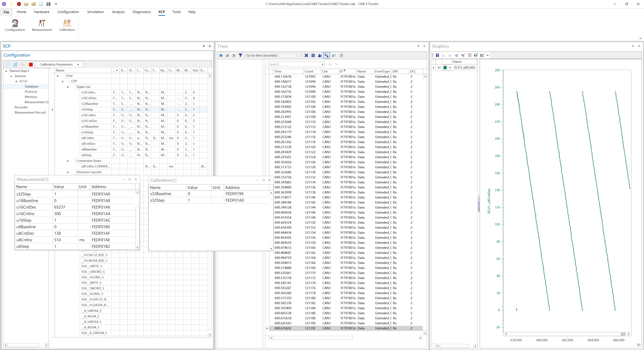
Task: Click the disconnect (broken link) icon
Action: pos(15,65)
